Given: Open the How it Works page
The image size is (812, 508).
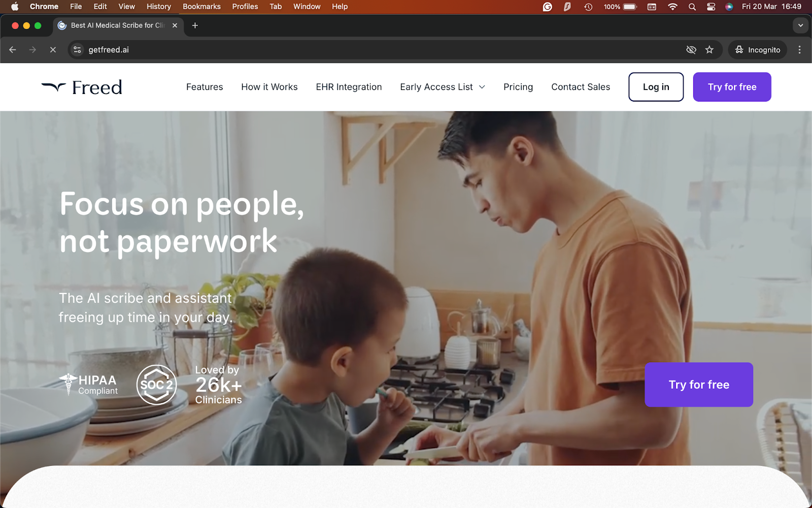Looking at the screenshot, I should [x=269, y=87].
